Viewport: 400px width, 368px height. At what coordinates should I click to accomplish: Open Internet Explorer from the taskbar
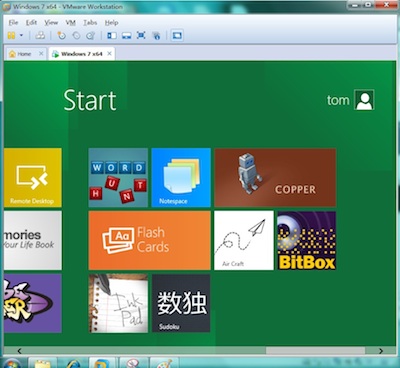point(73,363)
